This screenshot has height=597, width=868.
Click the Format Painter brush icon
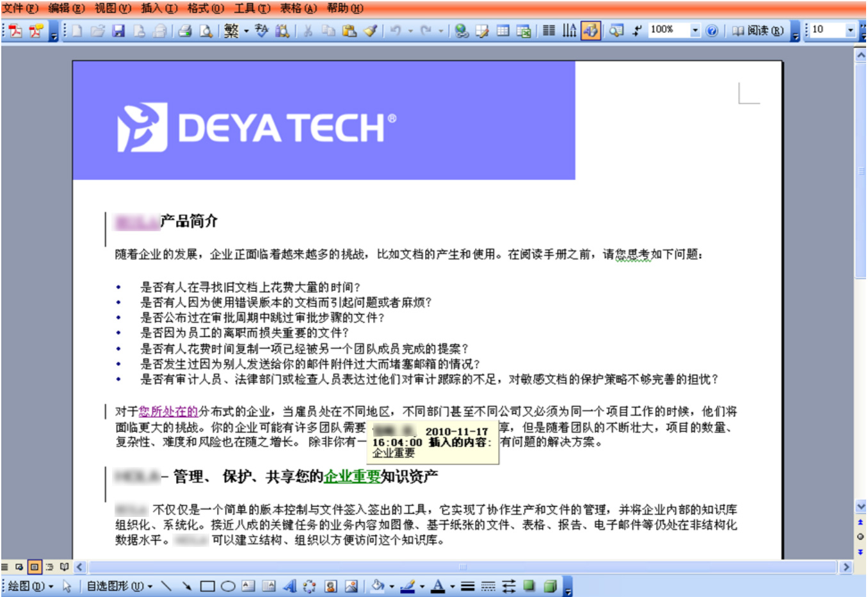pos(370,31)
